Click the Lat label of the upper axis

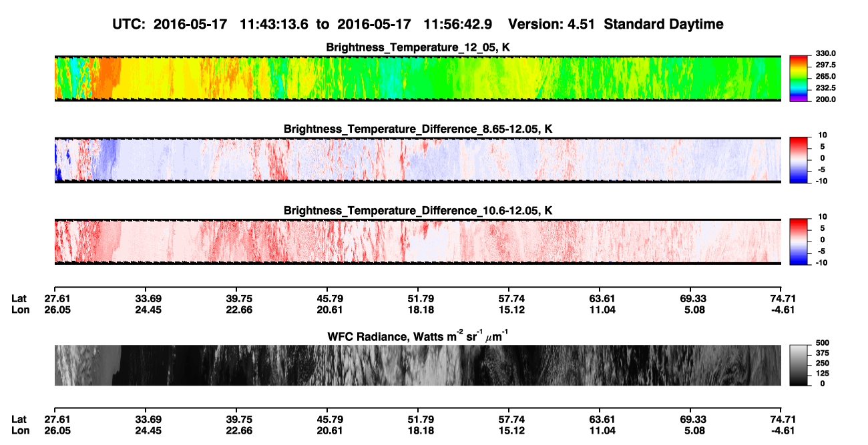19,299
